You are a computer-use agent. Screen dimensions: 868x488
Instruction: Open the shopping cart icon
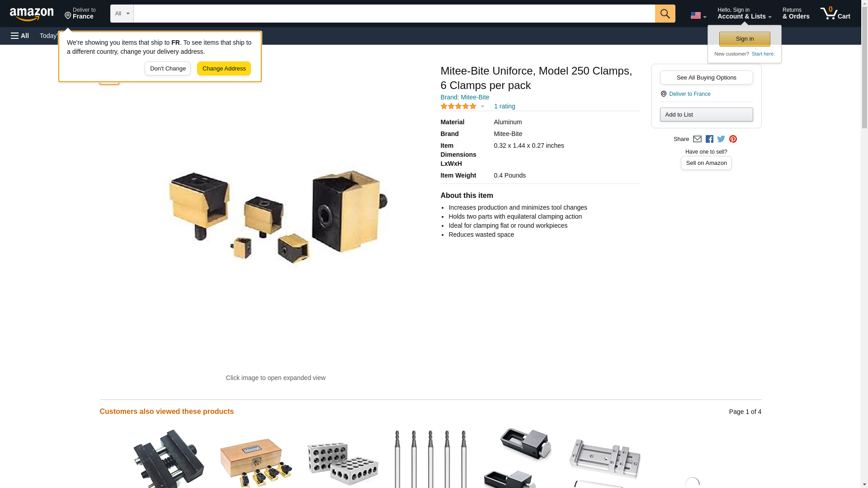[835, 14]
